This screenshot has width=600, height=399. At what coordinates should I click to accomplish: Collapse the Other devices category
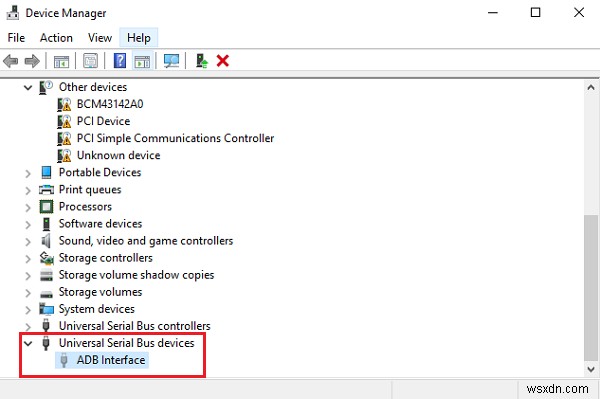(x=28, y=88)
